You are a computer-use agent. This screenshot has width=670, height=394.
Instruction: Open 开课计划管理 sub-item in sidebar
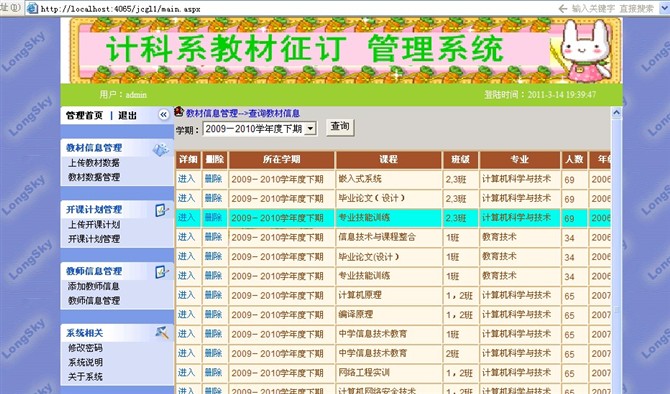click(94, 238)
